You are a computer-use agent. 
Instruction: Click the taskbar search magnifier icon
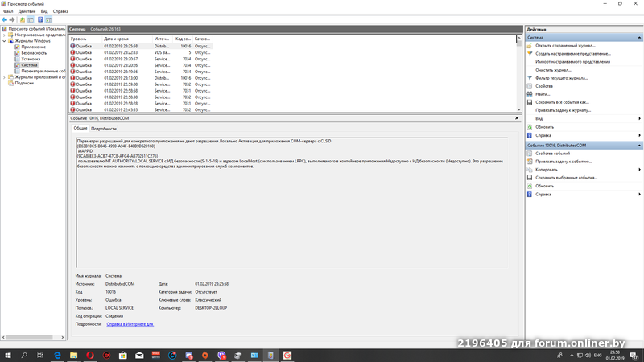(24, 355)
